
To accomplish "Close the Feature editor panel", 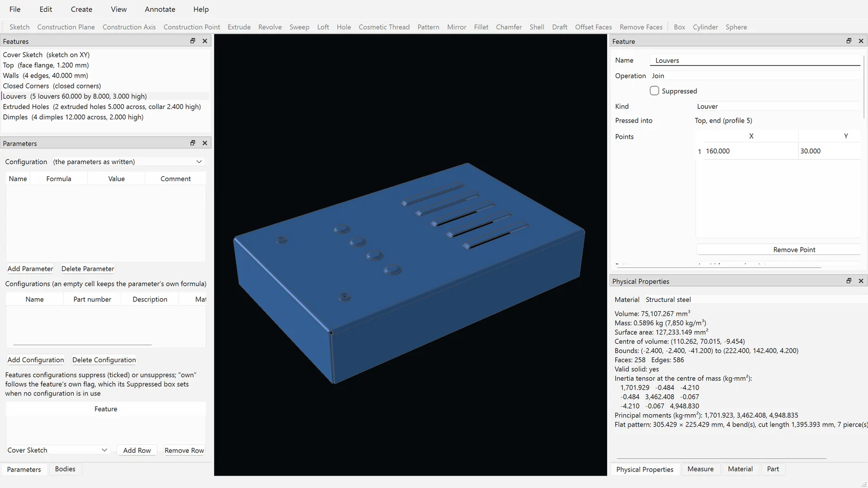I will click(861, 41).
